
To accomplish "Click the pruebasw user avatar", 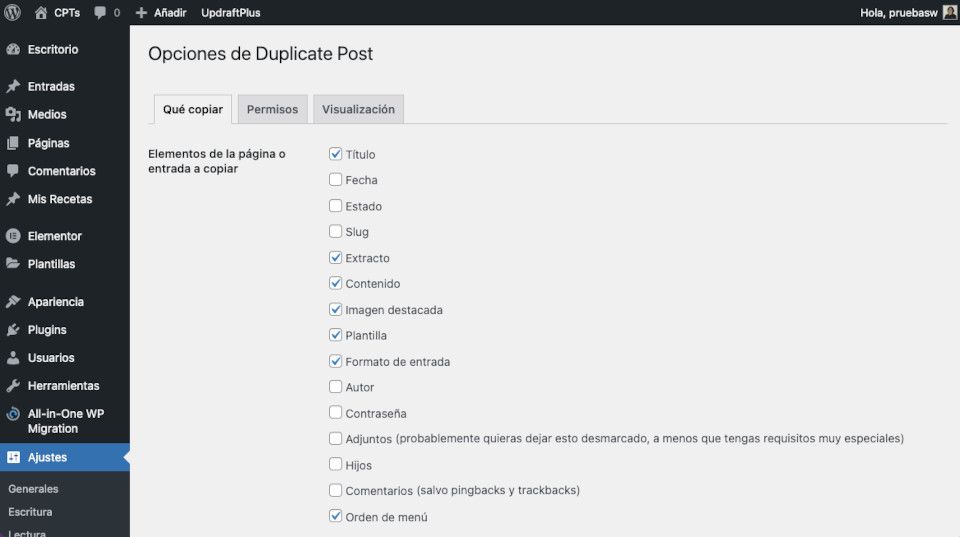I will pos(950,12).
